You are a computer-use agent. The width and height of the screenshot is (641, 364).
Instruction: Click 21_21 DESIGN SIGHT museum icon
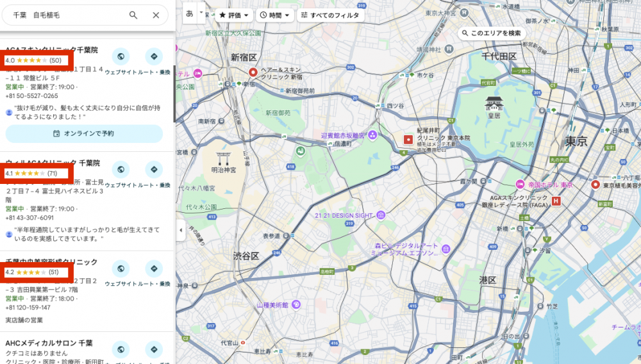pos(381,215)
